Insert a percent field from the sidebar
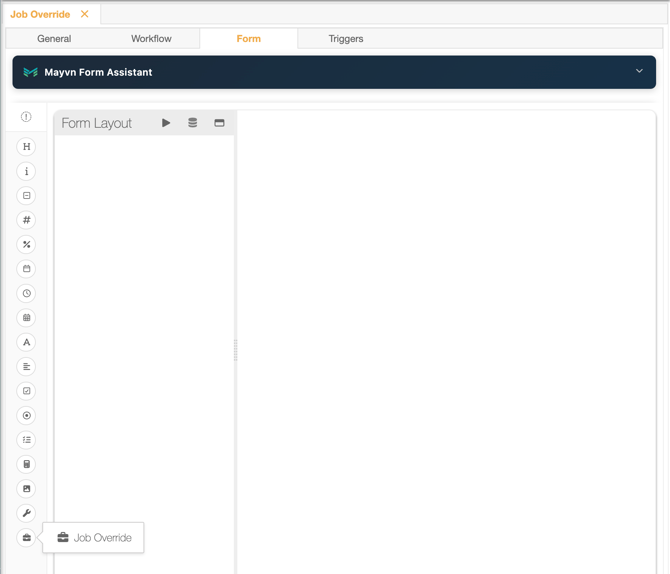Image resolution: width=670 pixels, height=574 pixels. click(26, 244)
